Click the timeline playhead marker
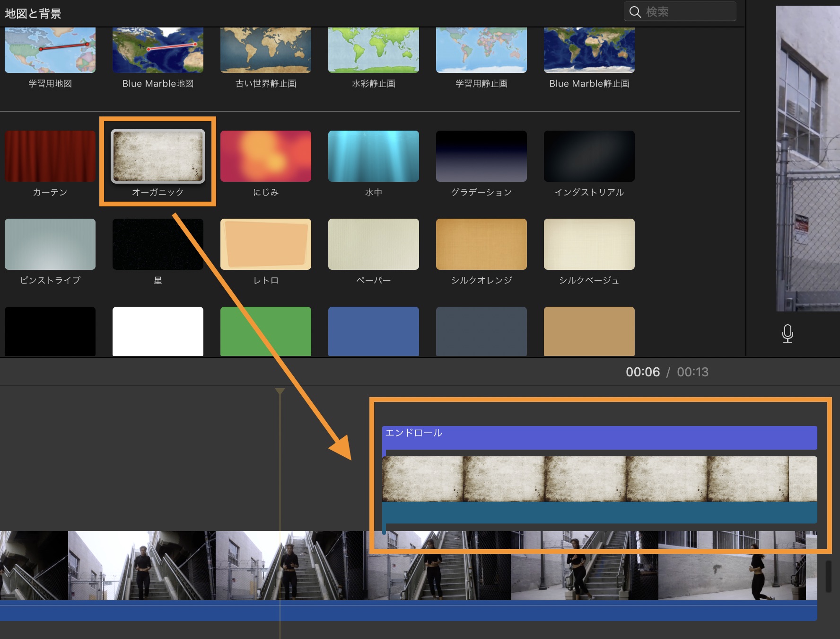This screenshot has height=639, width=840. 280,391
